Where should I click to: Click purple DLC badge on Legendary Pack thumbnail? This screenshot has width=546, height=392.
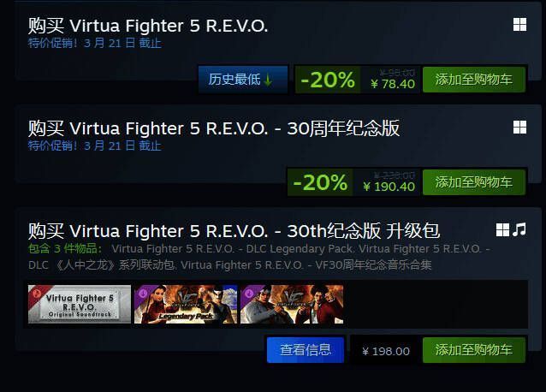[142, 293]
